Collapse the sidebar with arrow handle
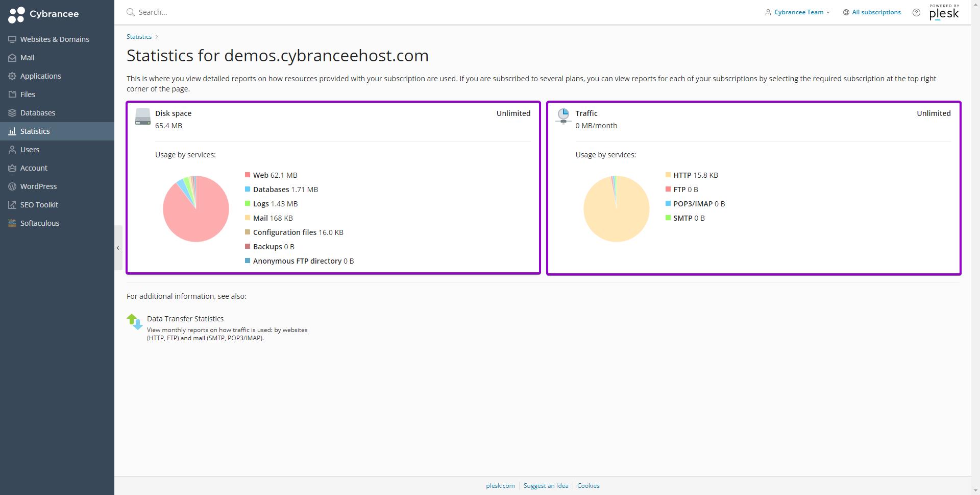This screenshot has height=495, width=980. coord(118,248)
